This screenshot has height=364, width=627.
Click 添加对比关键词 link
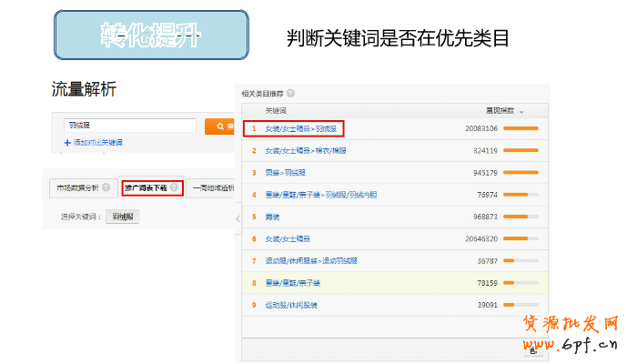(x=97, y=143)
